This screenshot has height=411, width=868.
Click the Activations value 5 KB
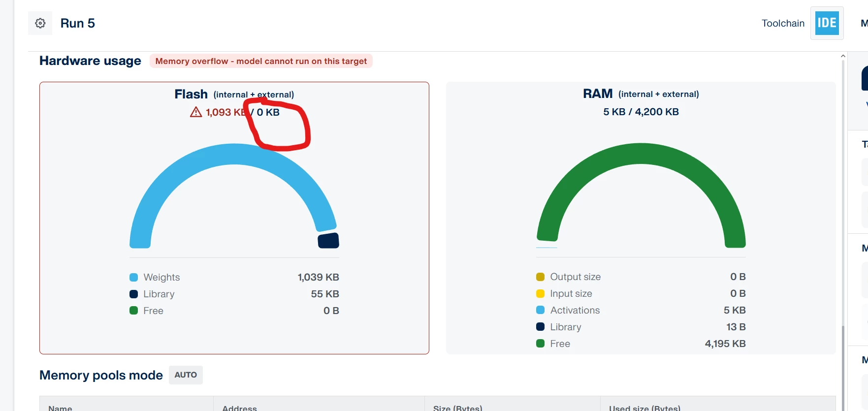[x=735, y=310]
